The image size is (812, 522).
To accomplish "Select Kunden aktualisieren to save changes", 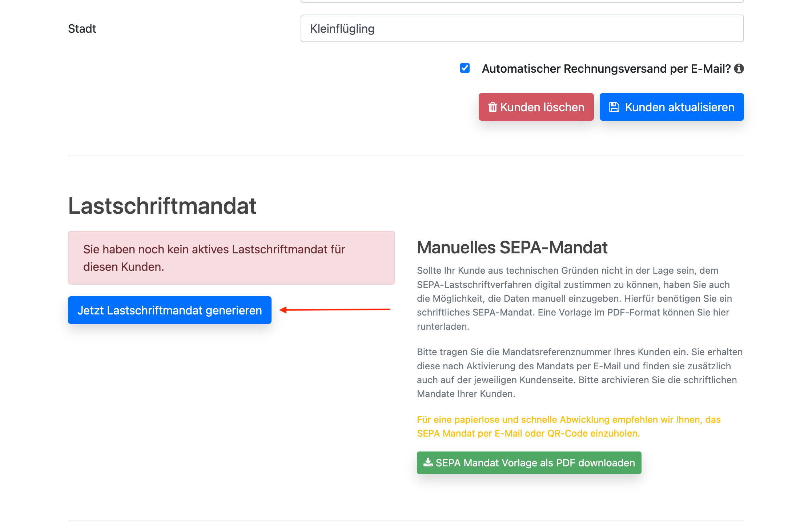I will pyautogui.click(x=672, y=107).
